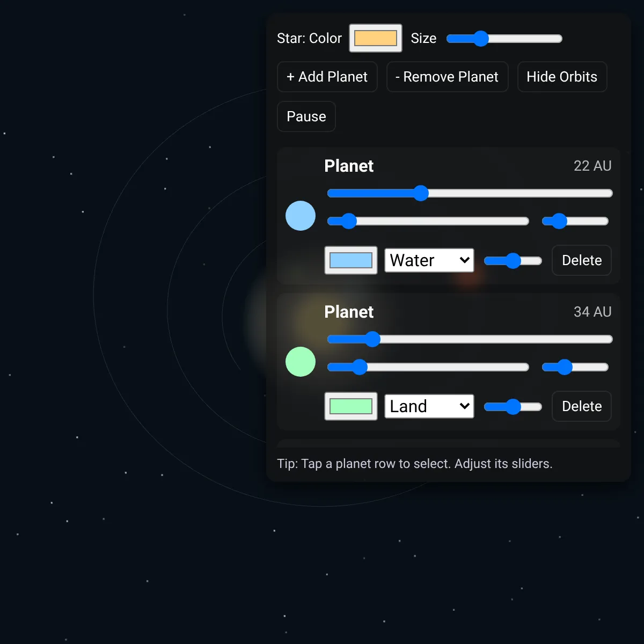Select the Planet heading of the 22 AU row
644x644 pixels.
pos(349,166)
